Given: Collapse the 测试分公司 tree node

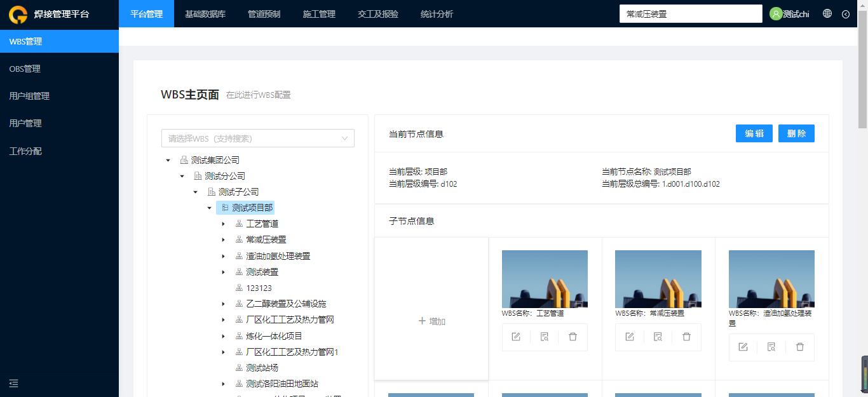Looking at the screenshot, I should click(182, 176).
